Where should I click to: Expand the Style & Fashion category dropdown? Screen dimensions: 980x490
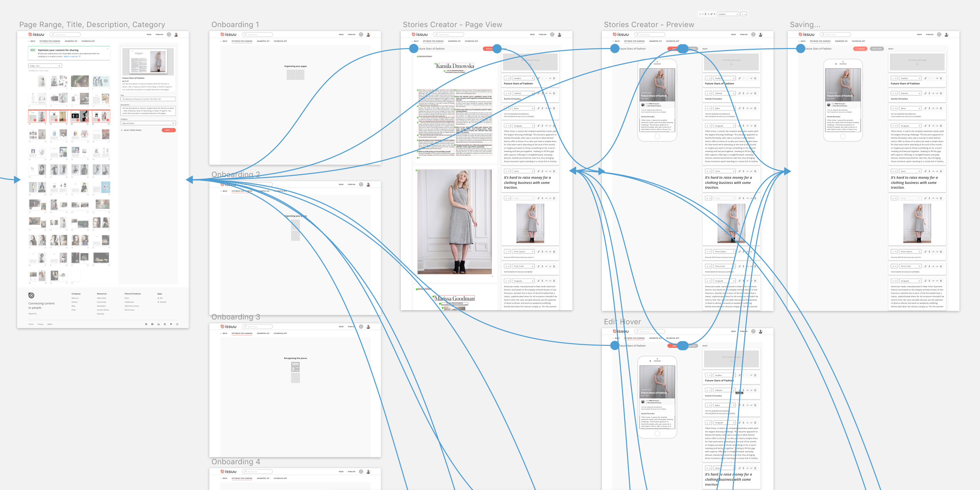tap(148, 123)
